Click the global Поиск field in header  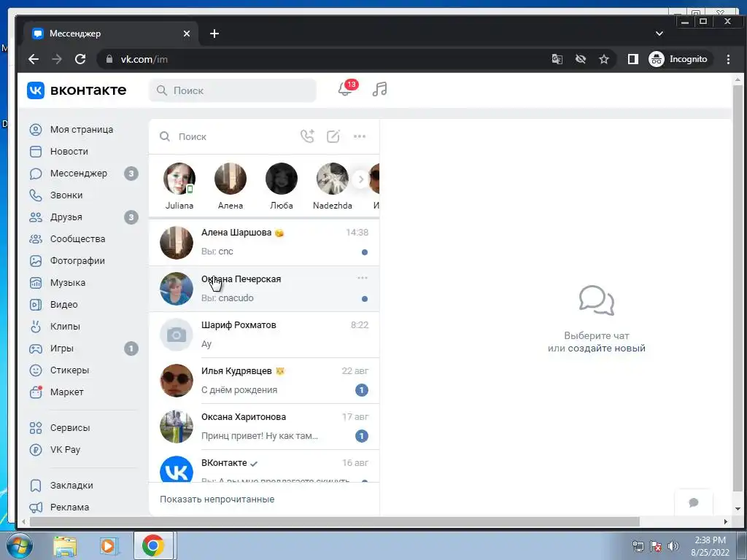pos(233,90)
